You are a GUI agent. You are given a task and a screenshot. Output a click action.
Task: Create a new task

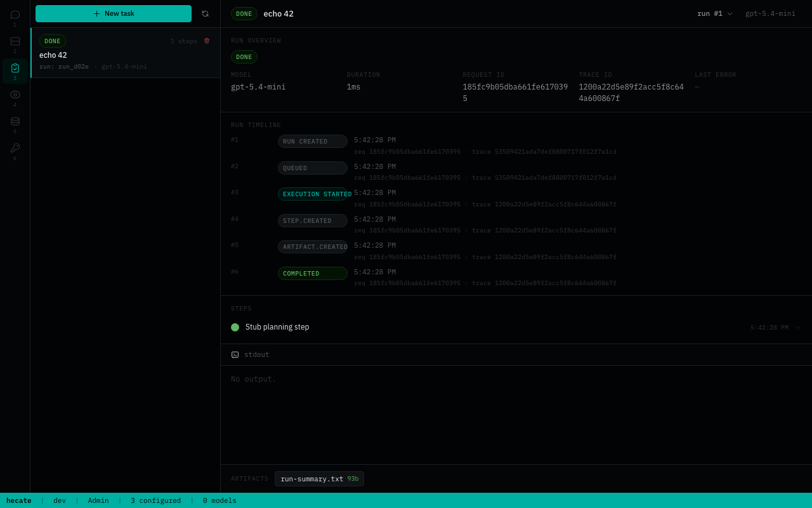(x=114, y=13)
